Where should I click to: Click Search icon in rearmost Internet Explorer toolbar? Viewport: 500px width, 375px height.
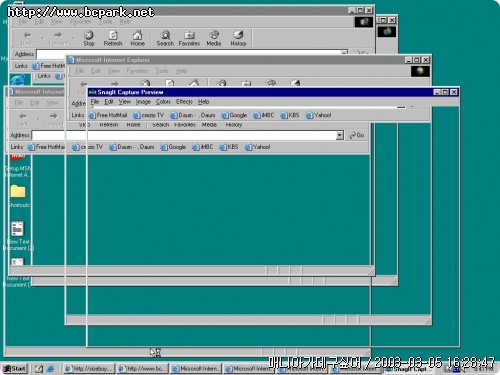pyautogui.click(x=165, y=35)
